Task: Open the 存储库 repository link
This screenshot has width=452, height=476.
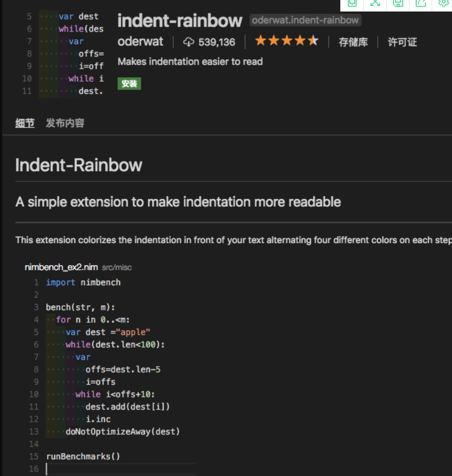Action: pos(354,42)
